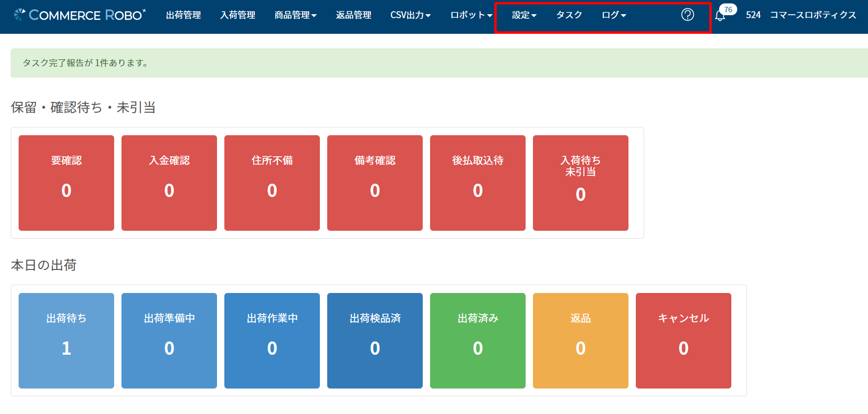Open the 入荷待ち未引当 tile
The image size is (868, 414).
pyautogui.click(x=580, y=183)
